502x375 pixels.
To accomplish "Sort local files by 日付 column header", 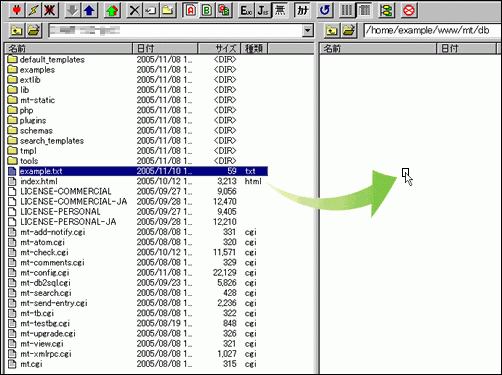I will (x=165, y=48).
